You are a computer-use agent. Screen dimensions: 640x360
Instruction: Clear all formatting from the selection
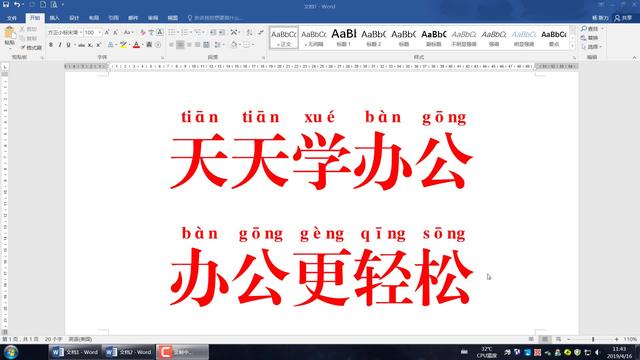click(142, 32)
